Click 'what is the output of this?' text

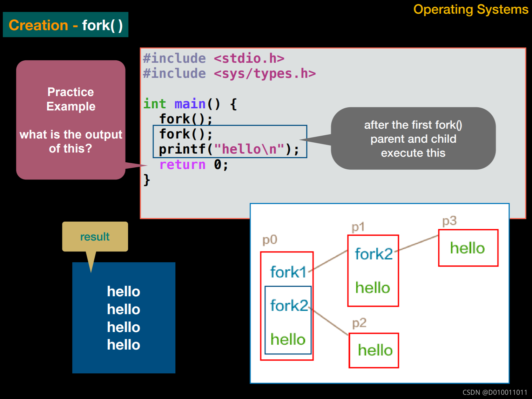pos(71,141)
